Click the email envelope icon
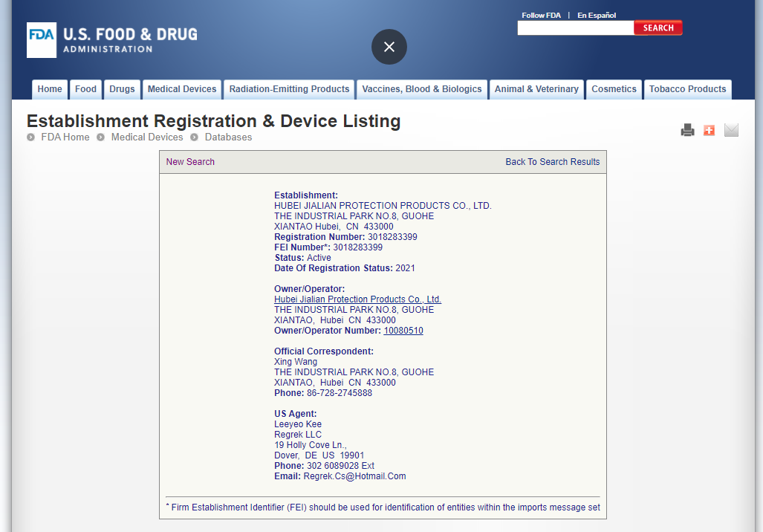Viewport: 763px width, 532px height. tap(731, 130)
